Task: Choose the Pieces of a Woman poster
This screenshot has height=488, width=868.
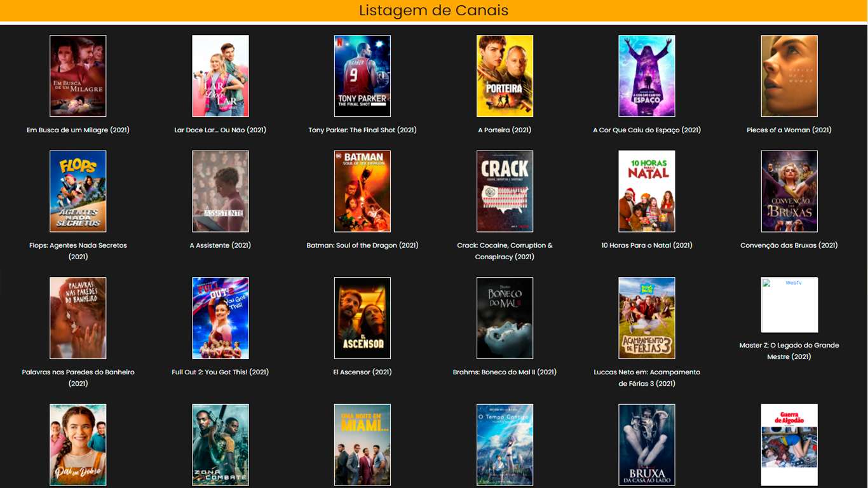Action: pos(789,76)
